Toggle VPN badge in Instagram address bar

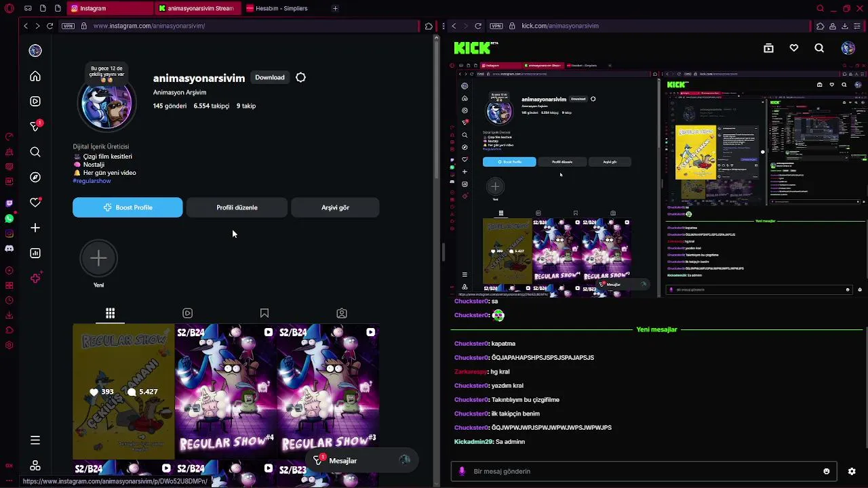[x=68, y=26]
